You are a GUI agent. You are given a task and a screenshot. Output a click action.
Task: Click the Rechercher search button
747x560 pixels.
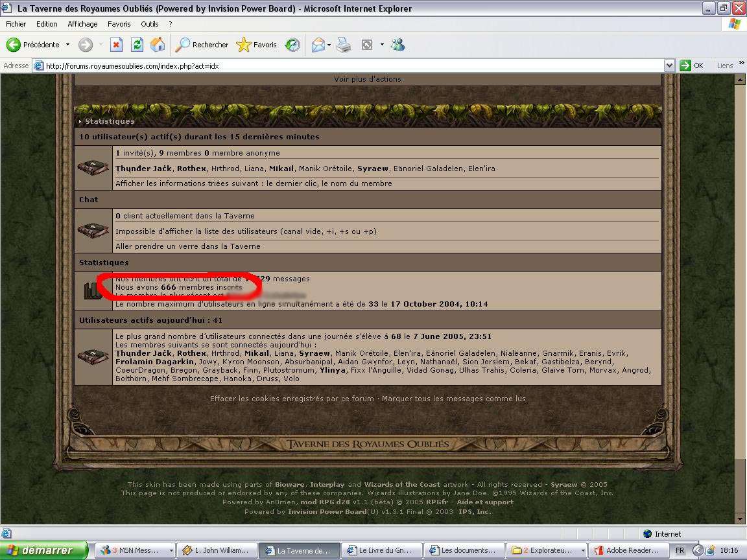[x=202, y=45]
